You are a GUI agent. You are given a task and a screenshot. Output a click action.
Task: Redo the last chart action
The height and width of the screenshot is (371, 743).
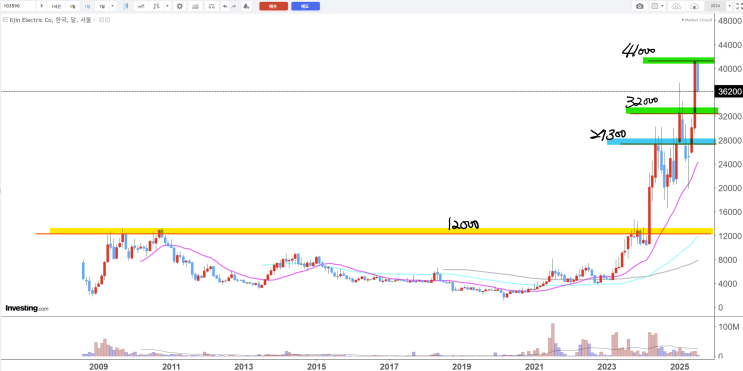(x=234, y=6)
